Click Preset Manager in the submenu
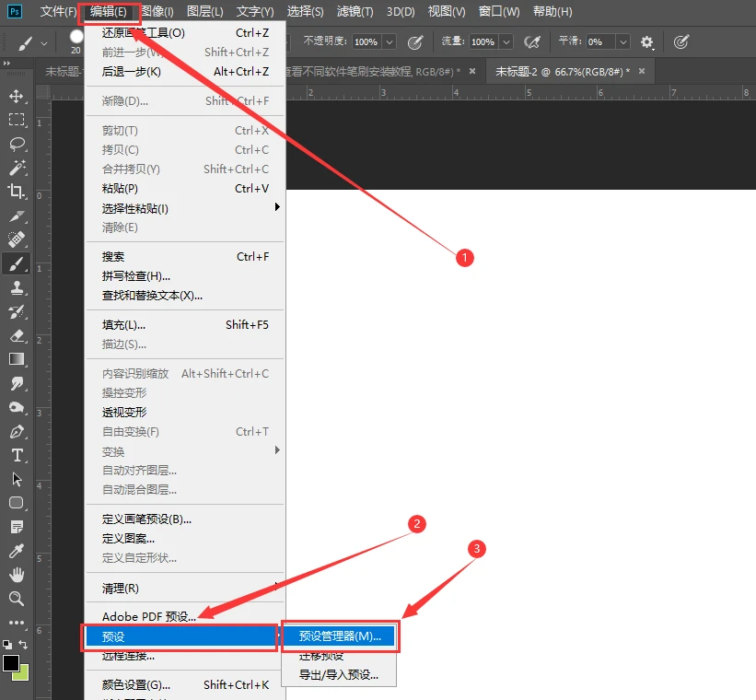The image size is (756, 700). [340, 636]
